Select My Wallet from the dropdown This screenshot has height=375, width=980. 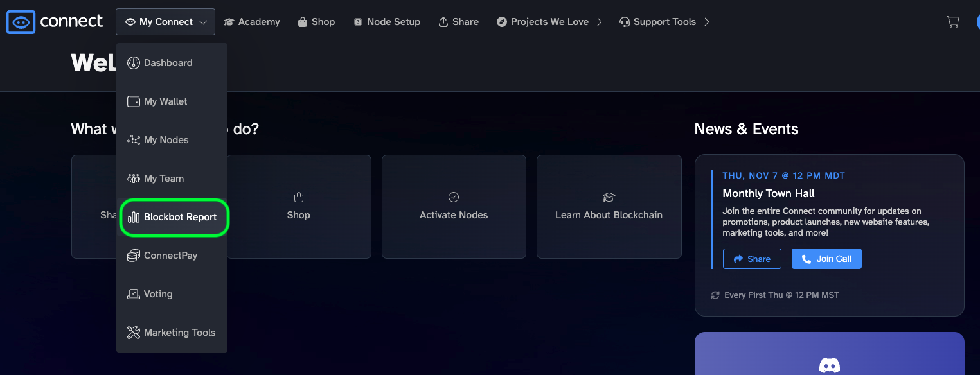tap(172, 101)
